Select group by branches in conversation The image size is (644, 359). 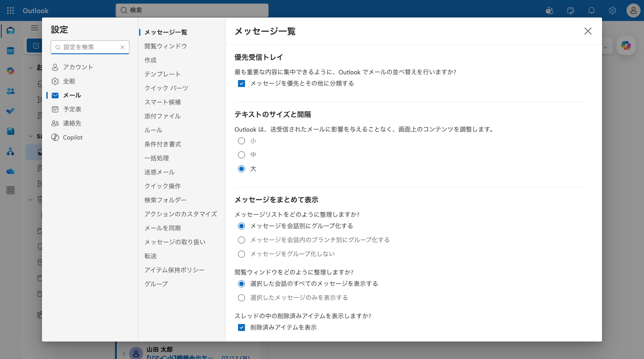coord(241,240)
